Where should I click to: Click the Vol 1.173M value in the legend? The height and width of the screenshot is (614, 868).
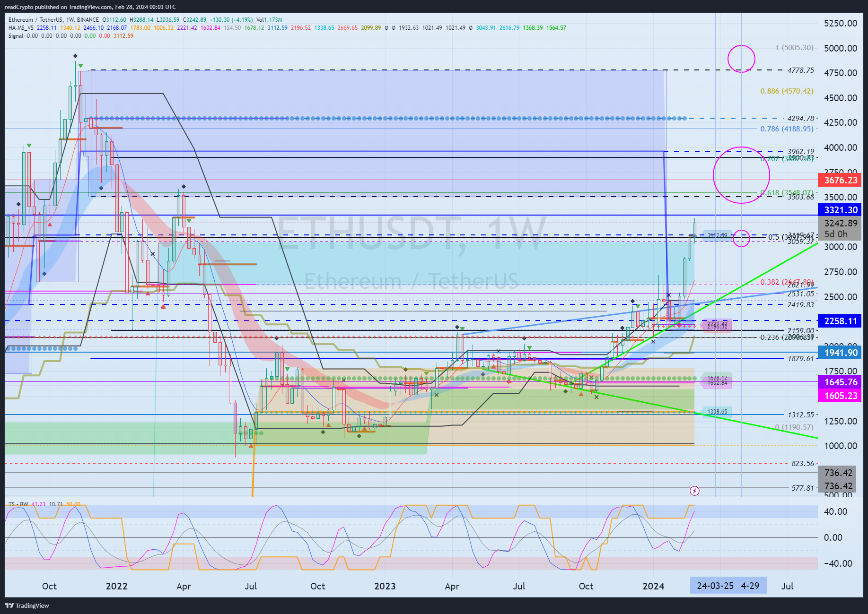[269, 20]
